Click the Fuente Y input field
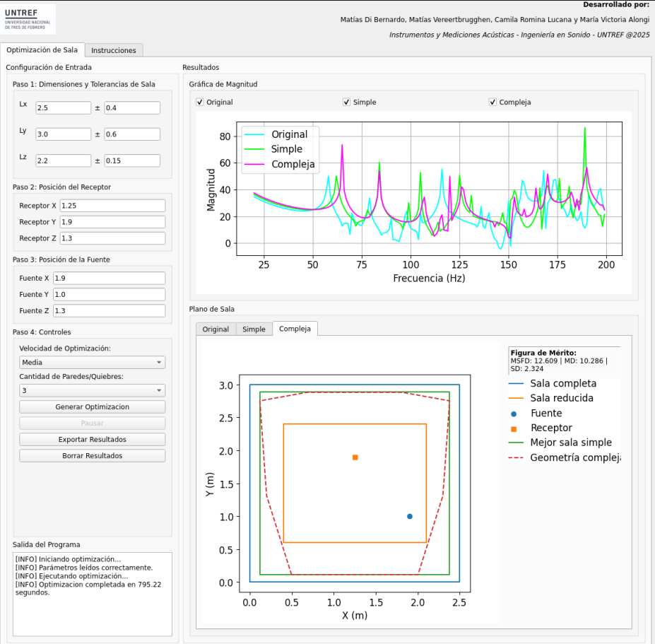 click(x=109, y=294)
